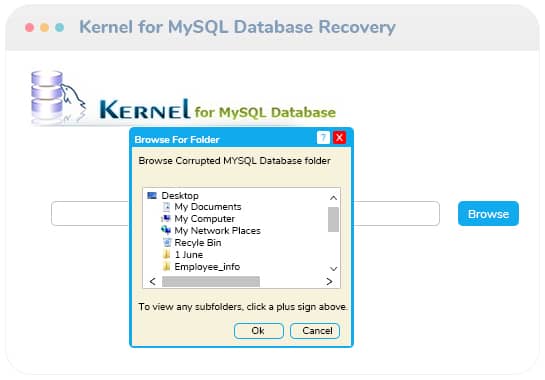Viewport: 545px width, 380px height.
Task: Click the 1 June folder icon
Action: pos(167,254)
